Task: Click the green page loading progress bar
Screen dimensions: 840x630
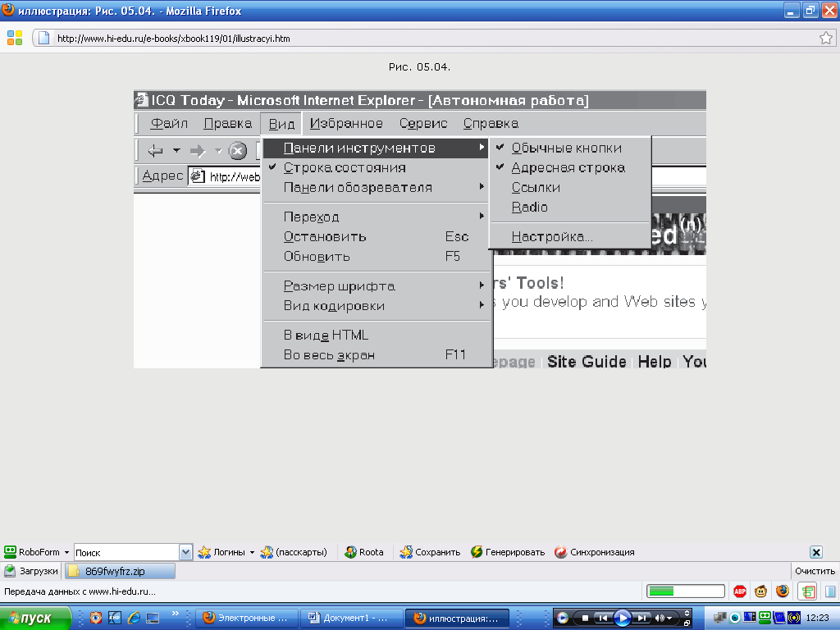Action: [x=686, y=591]
